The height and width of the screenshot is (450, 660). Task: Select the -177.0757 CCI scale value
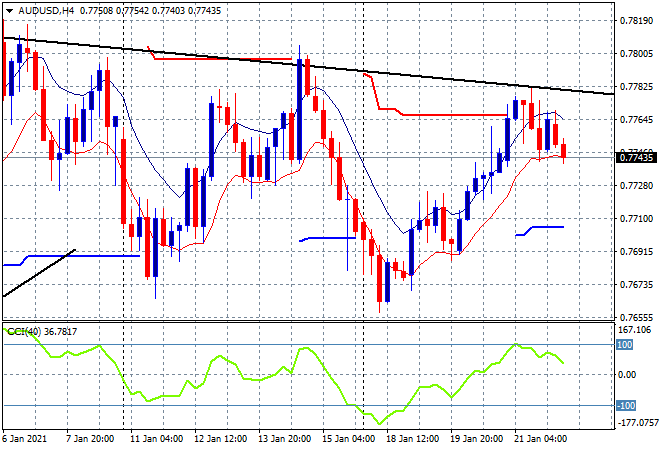(x=638, y=422)
